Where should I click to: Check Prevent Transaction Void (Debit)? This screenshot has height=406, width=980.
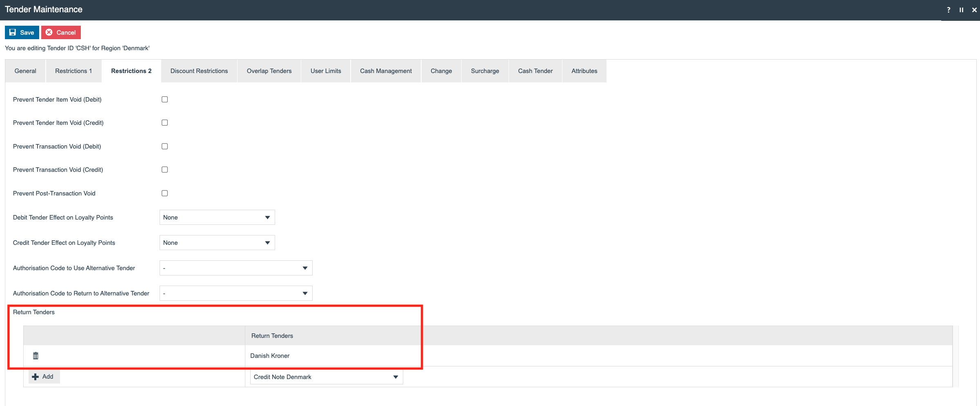(x=164, y=146)
